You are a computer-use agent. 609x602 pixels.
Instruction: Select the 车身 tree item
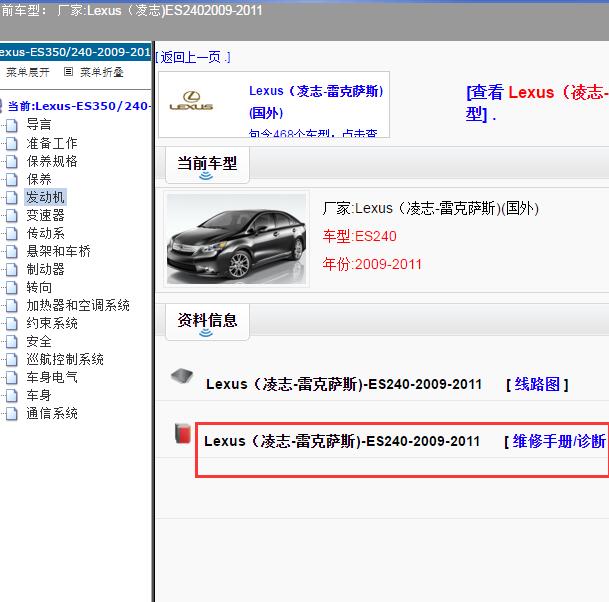39,396
